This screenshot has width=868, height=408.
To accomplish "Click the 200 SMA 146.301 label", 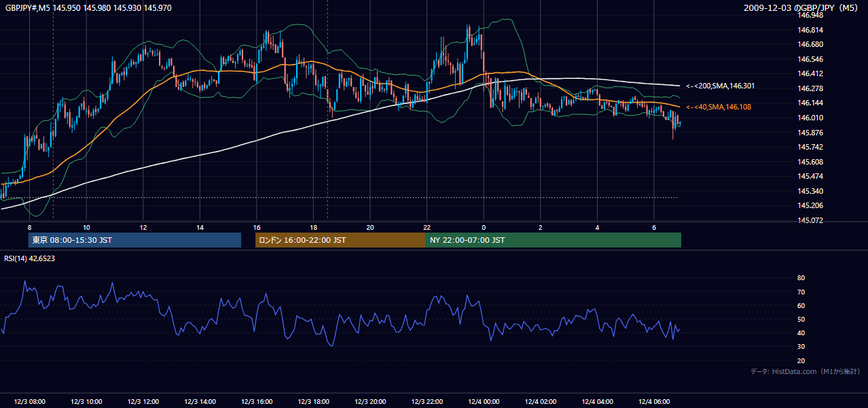I will tap(720, 86).
